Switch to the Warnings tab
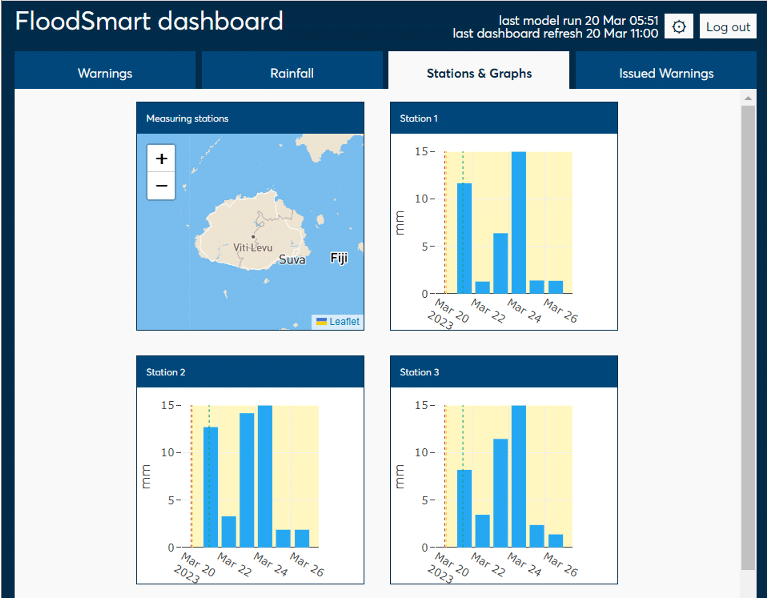This screenshot has height=598, width=768. [x=105, y=73]
